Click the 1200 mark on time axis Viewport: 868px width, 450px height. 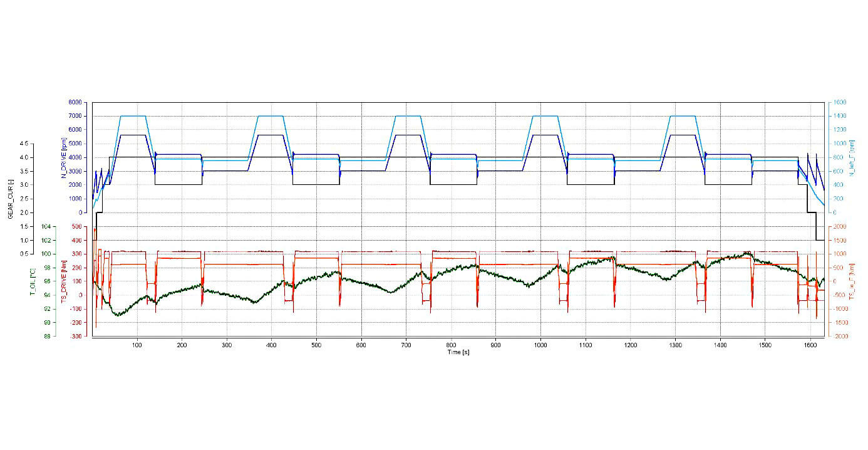click(x=630, y=345)
